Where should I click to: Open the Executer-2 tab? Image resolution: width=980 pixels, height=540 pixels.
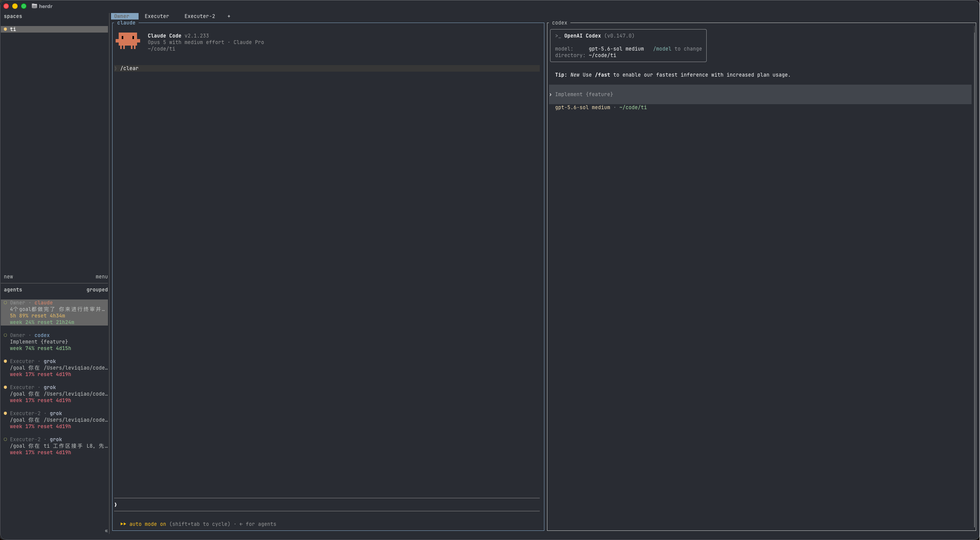click(x=199, y=16)
